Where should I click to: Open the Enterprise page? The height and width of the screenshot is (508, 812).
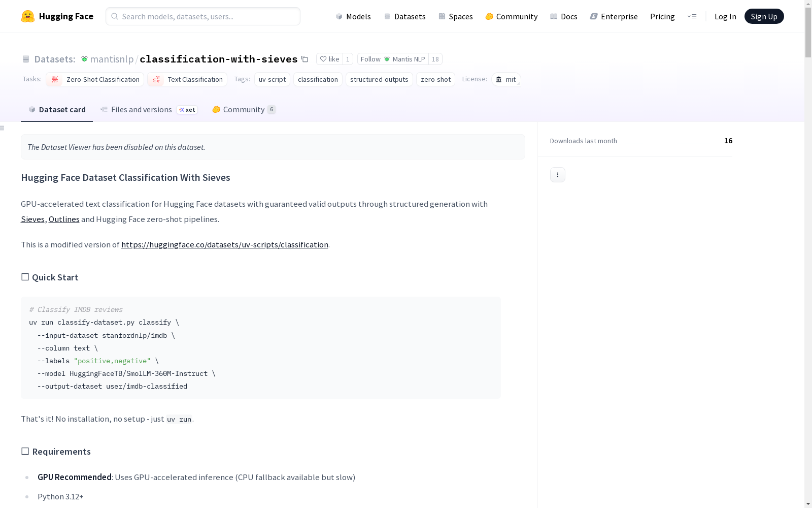pyautogui.click(x=614, y=16)
